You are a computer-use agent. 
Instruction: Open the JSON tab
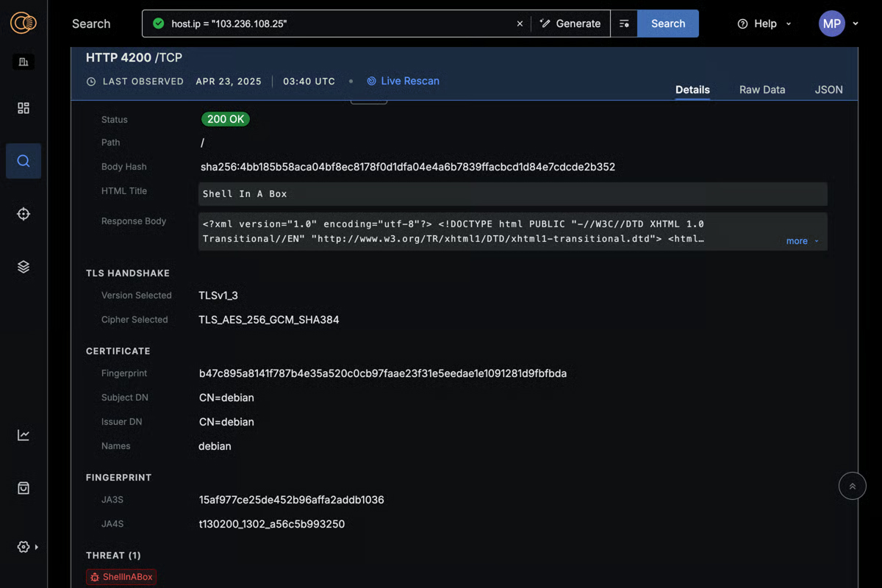click(828, 90)
